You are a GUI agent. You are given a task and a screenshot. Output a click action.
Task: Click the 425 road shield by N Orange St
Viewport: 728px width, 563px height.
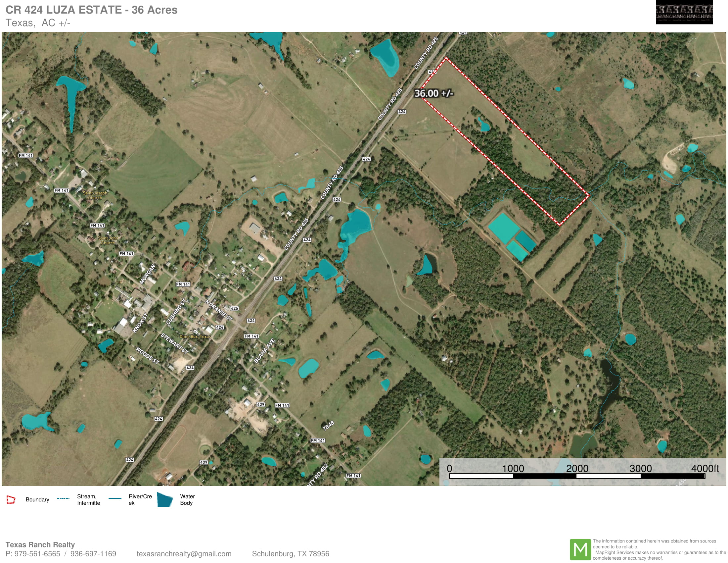click(x=234, y=308)
